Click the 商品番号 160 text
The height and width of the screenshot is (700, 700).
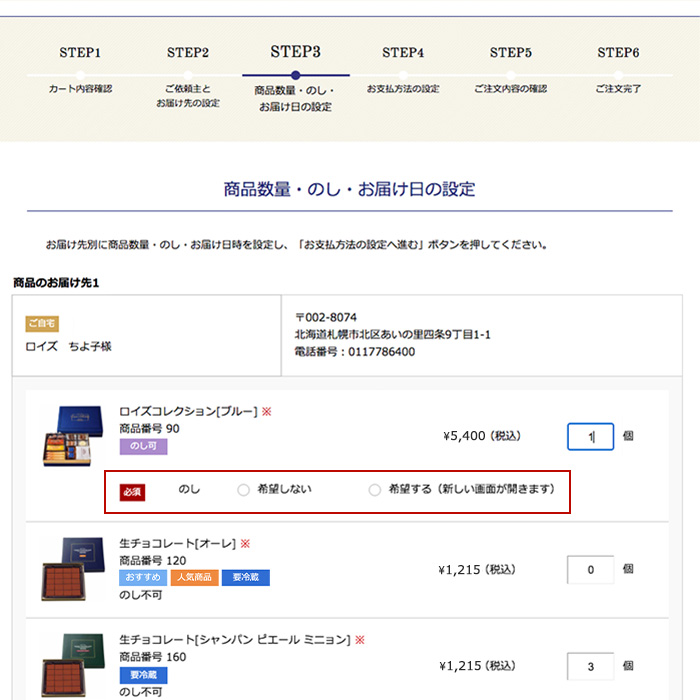tap(153, 657)
